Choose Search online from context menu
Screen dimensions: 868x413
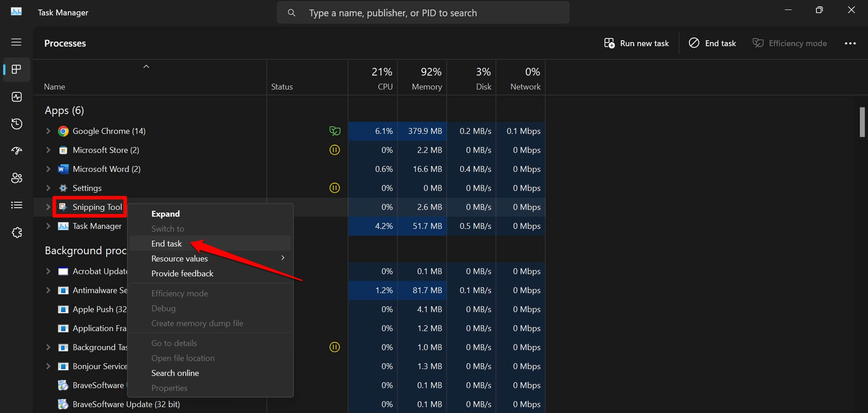[x=175, y=373]
